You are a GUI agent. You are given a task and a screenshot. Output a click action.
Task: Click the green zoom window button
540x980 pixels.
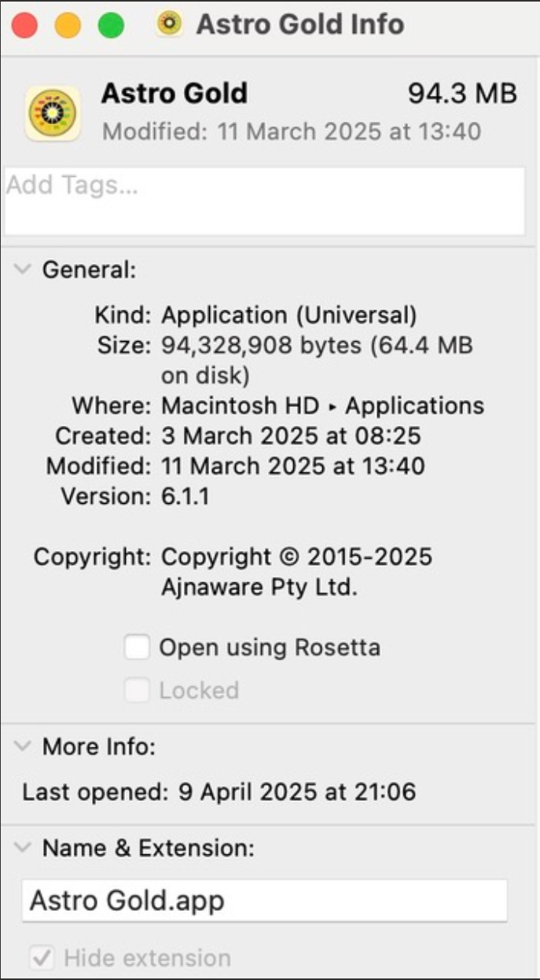[111, 25]
